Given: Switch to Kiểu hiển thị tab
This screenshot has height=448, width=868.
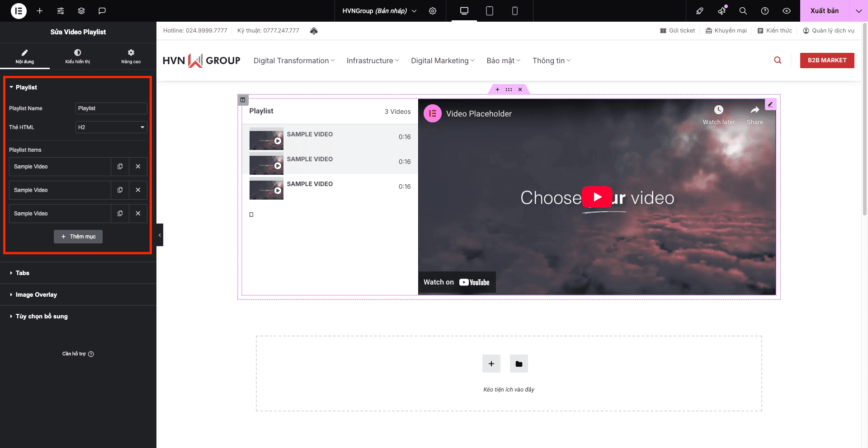Looking at the screenshot, I should [x=77, y=56].
